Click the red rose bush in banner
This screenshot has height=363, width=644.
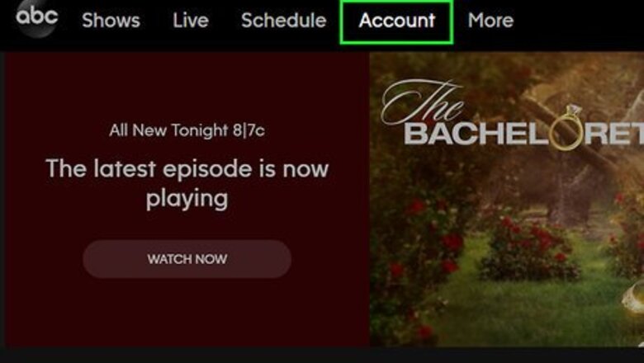[530, 248]
